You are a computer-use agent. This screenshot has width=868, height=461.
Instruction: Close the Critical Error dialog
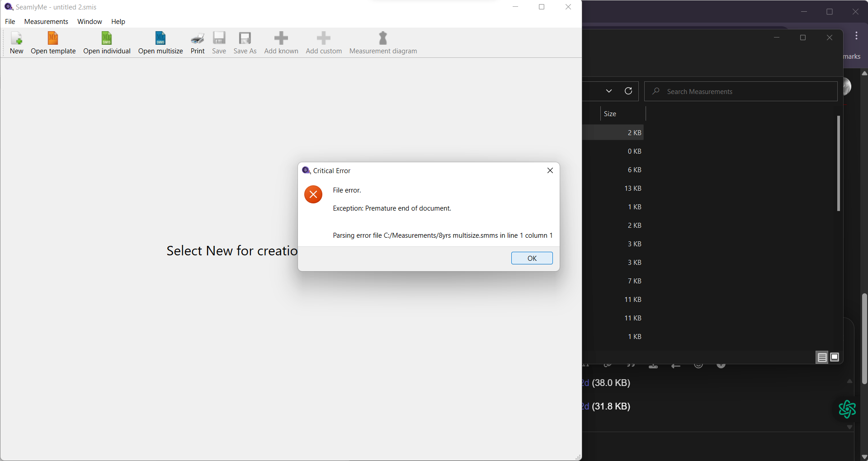(x=550, y=170)
